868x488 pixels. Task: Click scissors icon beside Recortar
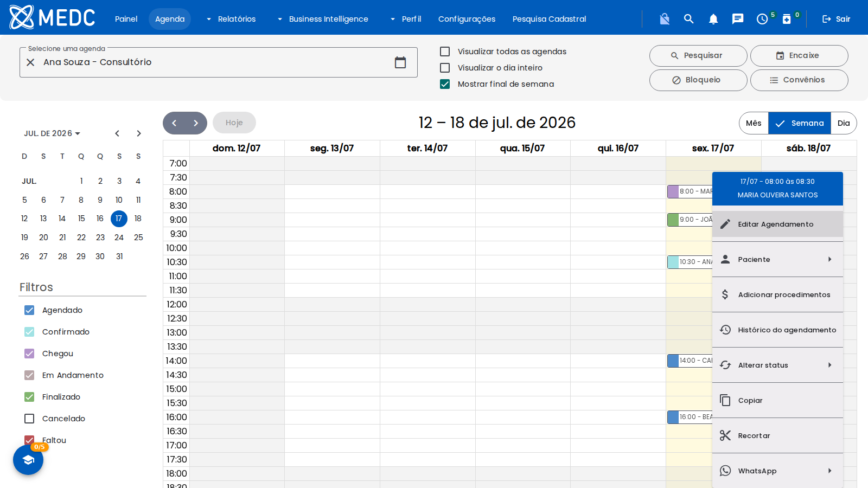pyautogui.click(x=725, y=435)
